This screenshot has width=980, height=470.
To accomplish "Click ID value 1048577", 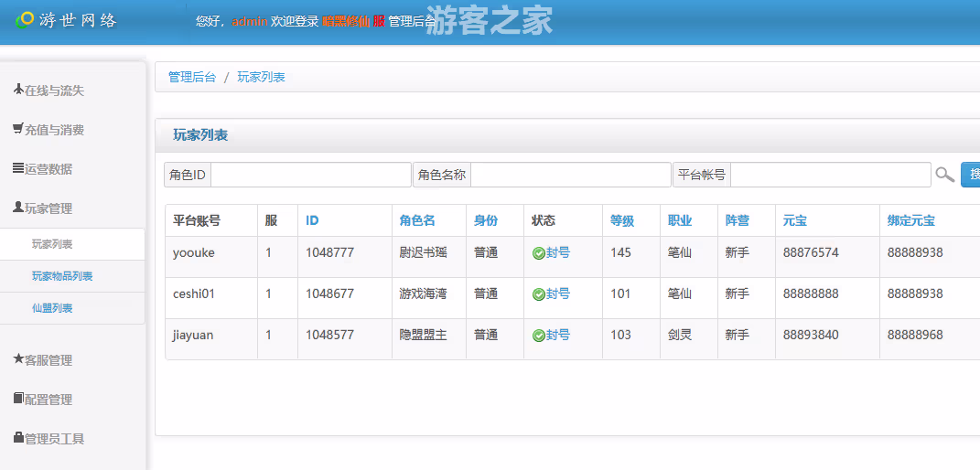I will 330,336.
